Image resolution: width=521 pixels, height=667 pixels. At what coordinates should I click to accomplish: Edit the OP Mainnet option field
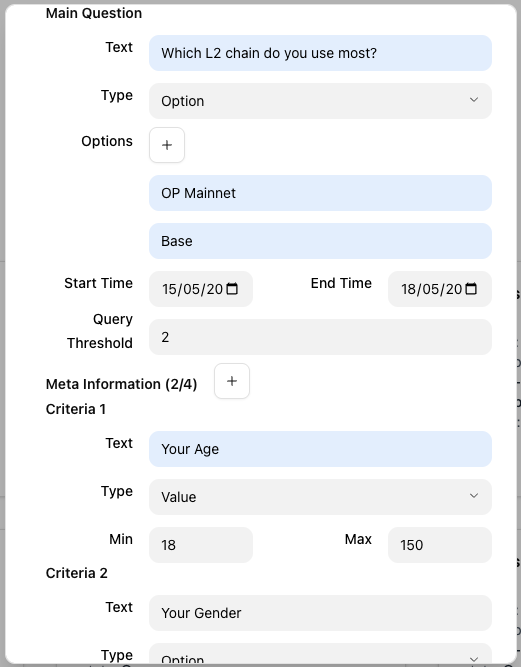click(320, 193)
